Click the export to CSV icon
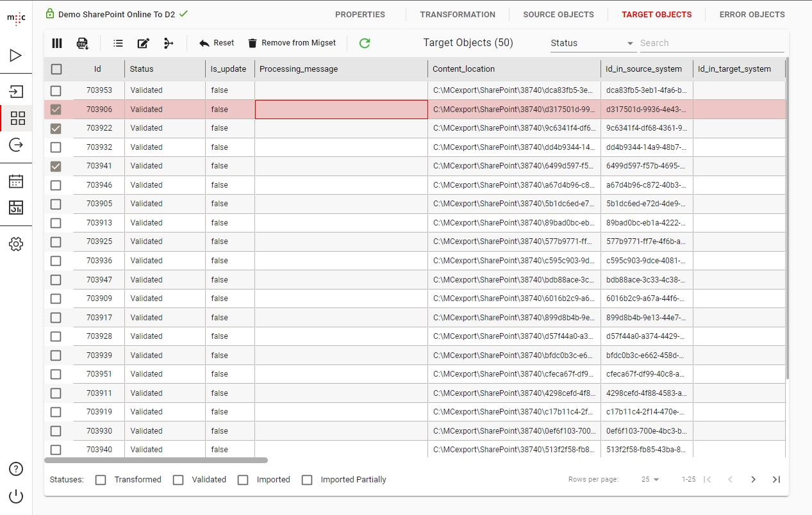812x515 pixels. click(83, 43)
